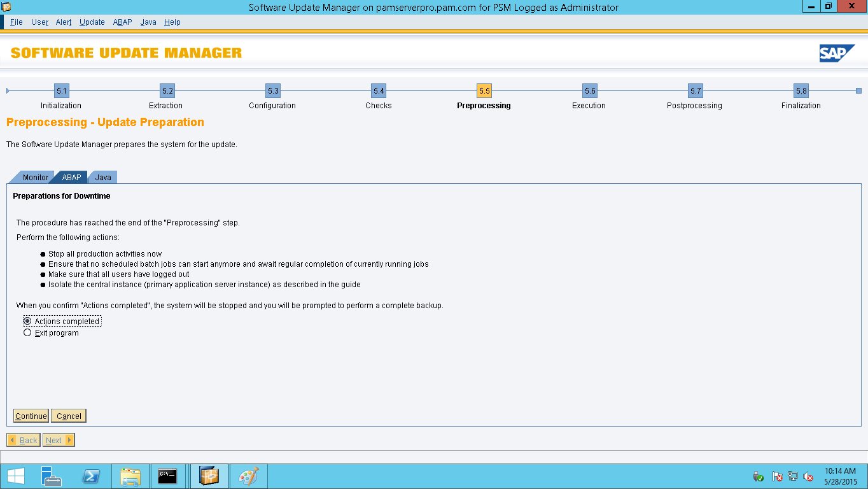
Task: Click the SAP logo
Action: (838, 53)
